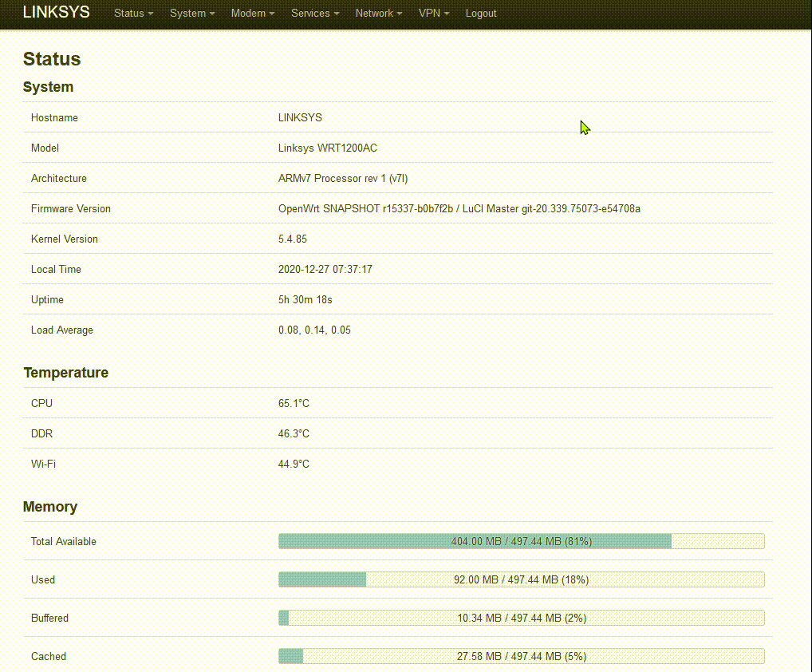Viewport: 812px width, 672px height.
Task: Select firmware version OpenWrt SNAPSHOT text
Action: click(459, 209)
